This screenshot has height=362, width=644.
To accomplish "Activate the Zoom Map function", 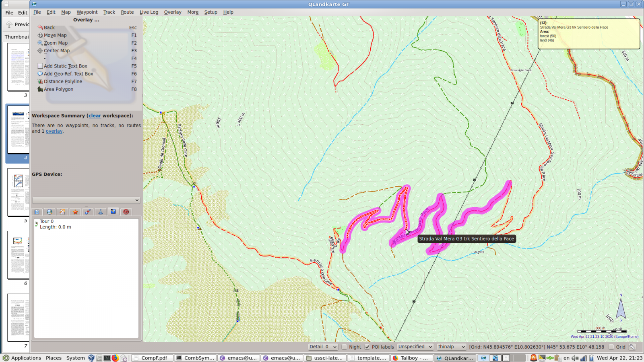I will point(56,43).
